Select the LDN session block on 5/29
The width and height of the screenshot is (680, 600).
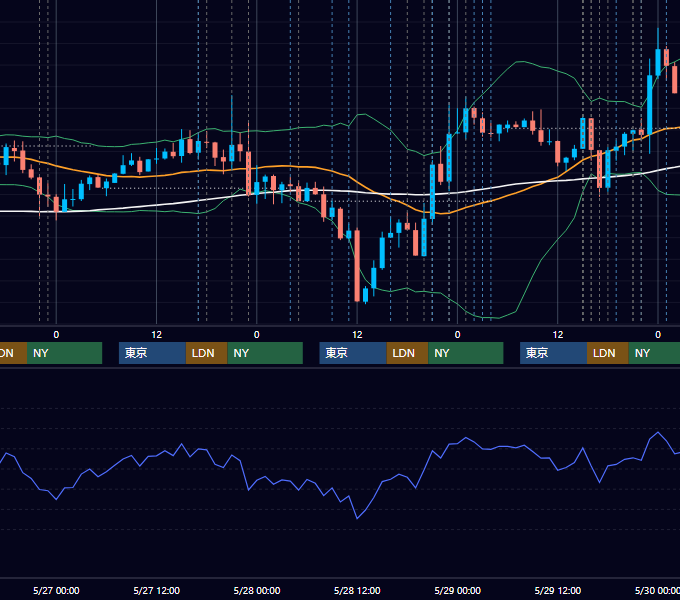608,353
